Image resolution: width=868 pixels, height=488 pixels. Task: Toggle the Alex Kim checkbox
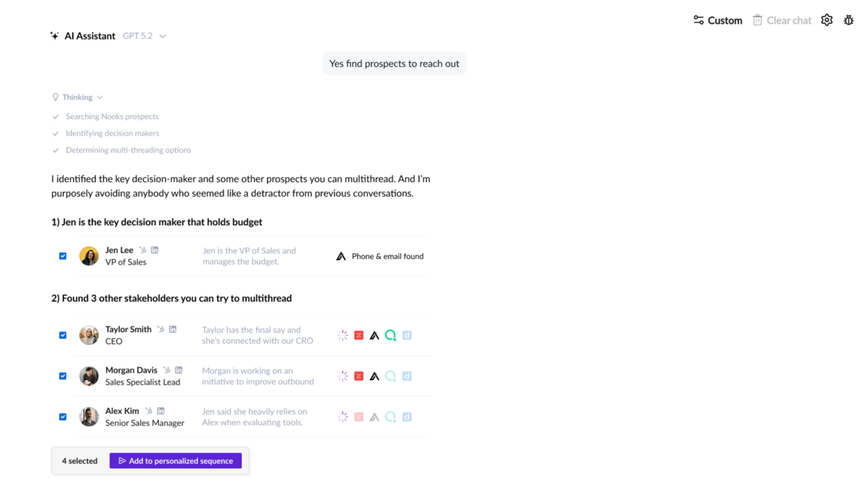click(x=62, y=417)
